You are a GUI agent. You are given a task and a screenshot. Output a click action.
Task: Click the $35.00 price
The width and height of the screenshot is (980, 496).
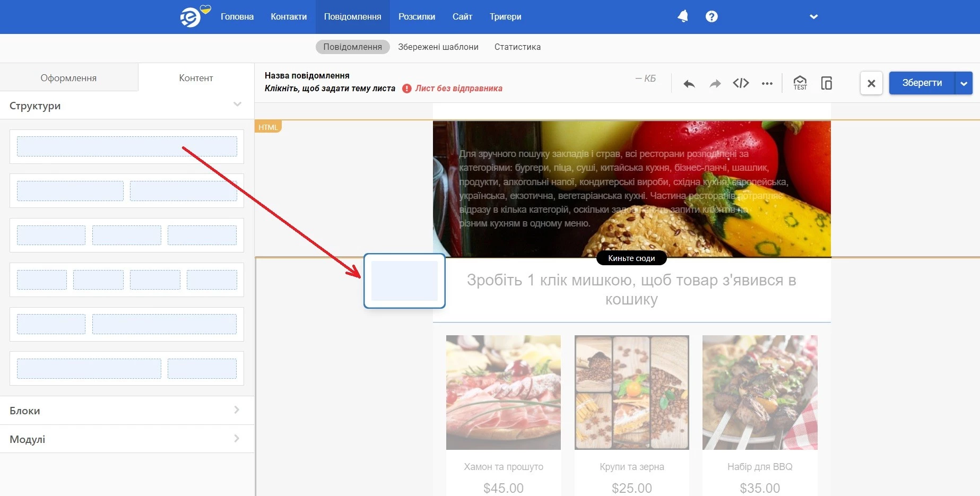760,488
